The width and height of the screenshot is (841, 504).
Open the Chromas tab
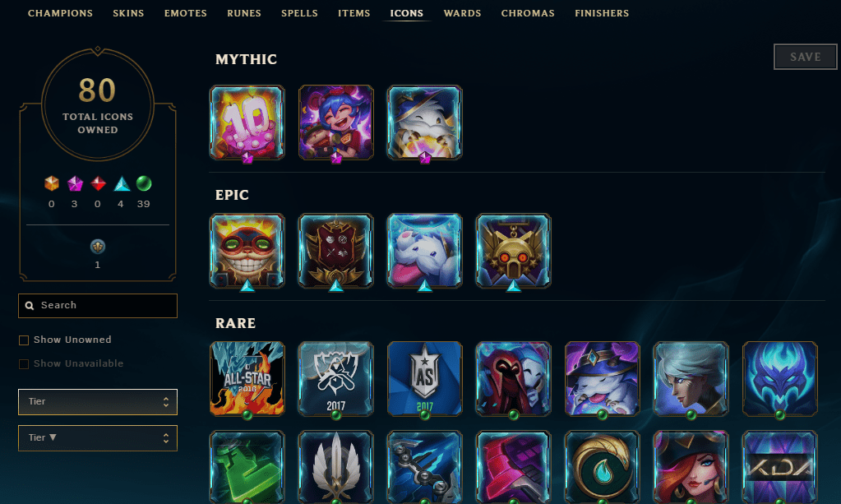pyautogui.click(x=528, y=13)
